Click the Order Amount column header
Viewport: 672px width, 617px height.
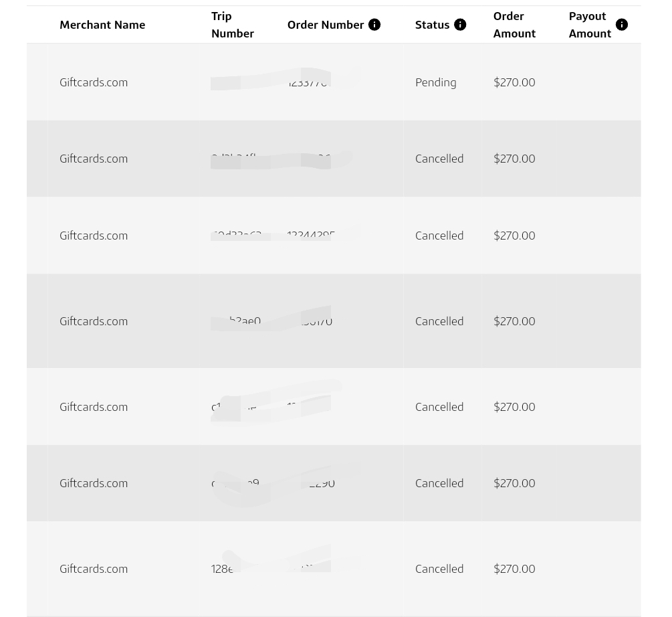click(514, 25)
